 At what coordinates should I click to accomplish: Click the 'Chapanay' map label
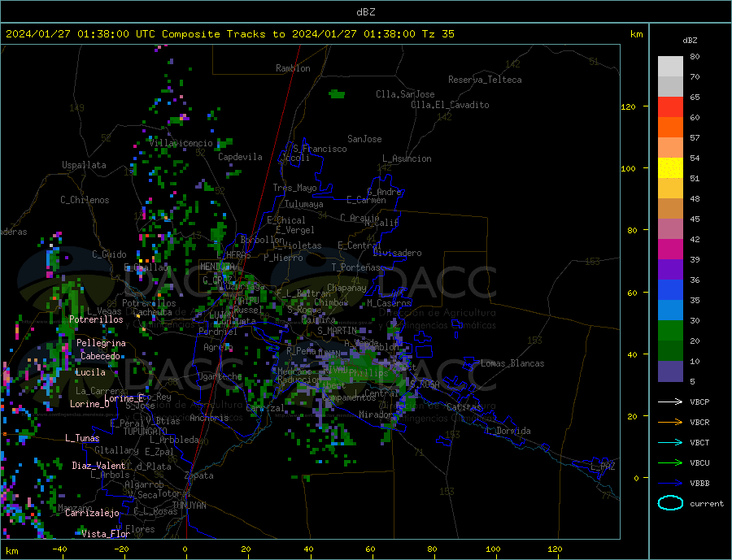[346, 288]
